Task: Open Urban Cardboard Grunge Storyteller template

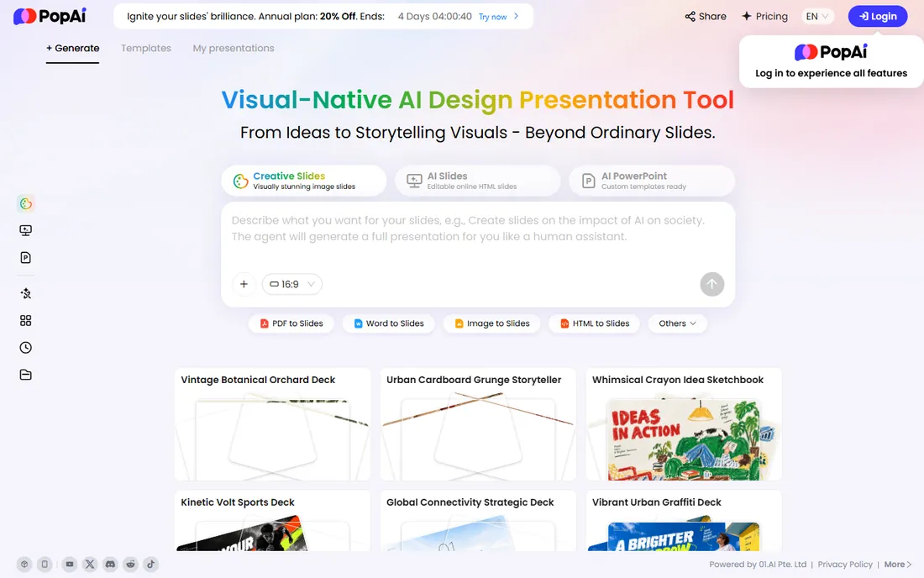Action: click(x=478, y=424)
